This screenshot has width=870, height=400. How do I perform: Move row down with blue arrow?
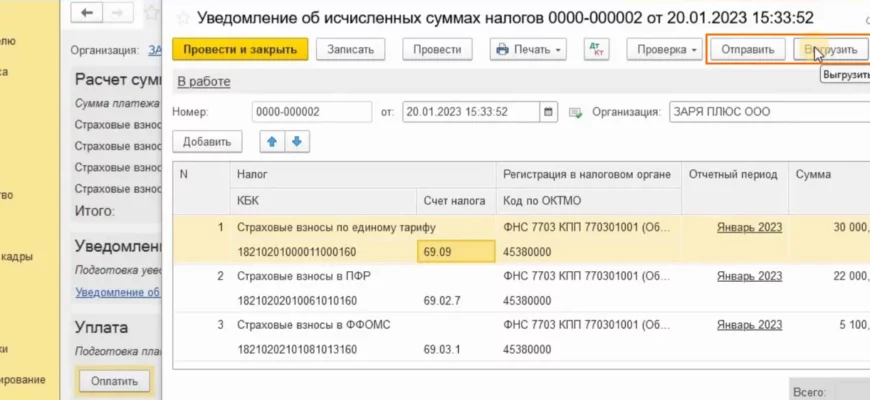297,141
